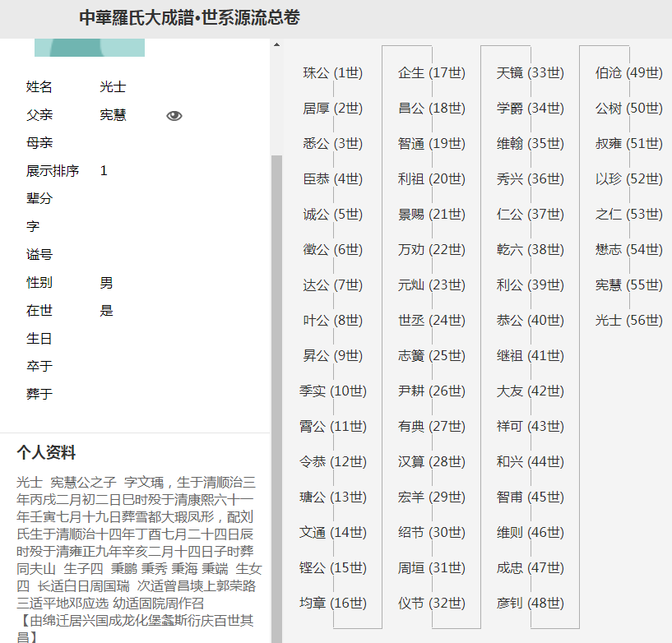
Task: Select 利公 (39世)
Action: (x=531, y=284)
